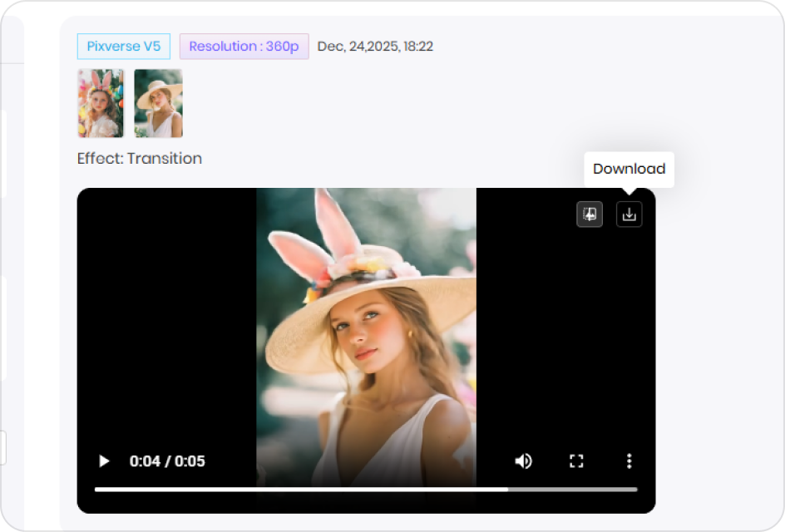The image size is (785, 532).
Task: Open the three-dot video options menu
Action: (629, 461)
